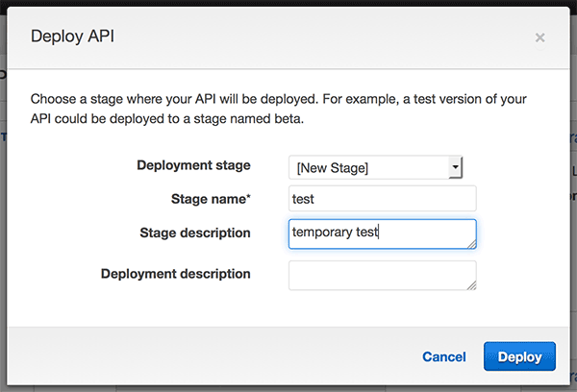
Task: Grab the Deployment description resize handle
Action: click(472, 285)
